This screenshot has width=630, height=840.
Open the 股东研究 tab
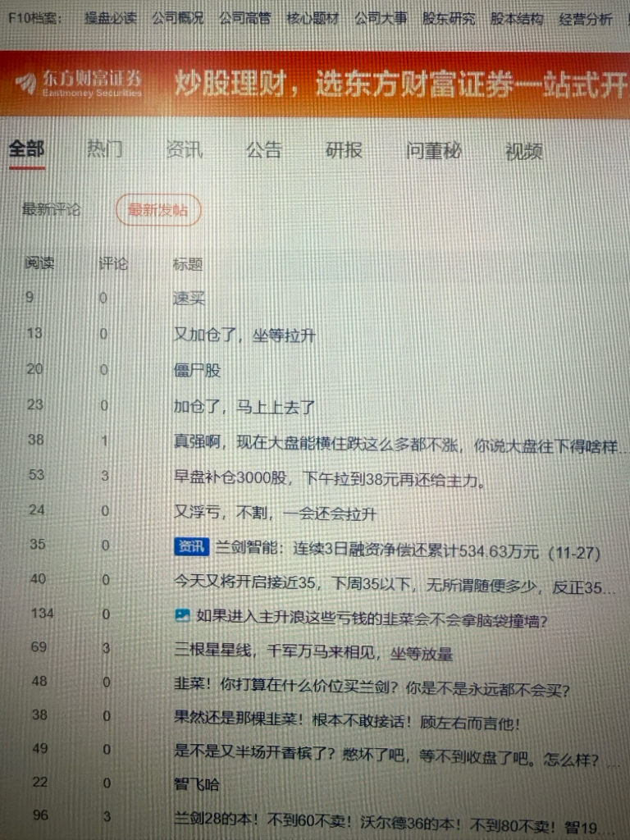click(449, 20)
